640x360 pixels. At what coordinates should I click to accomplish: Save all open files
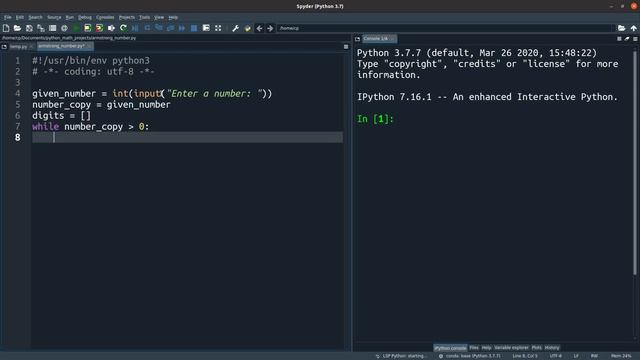coord(41,28)
